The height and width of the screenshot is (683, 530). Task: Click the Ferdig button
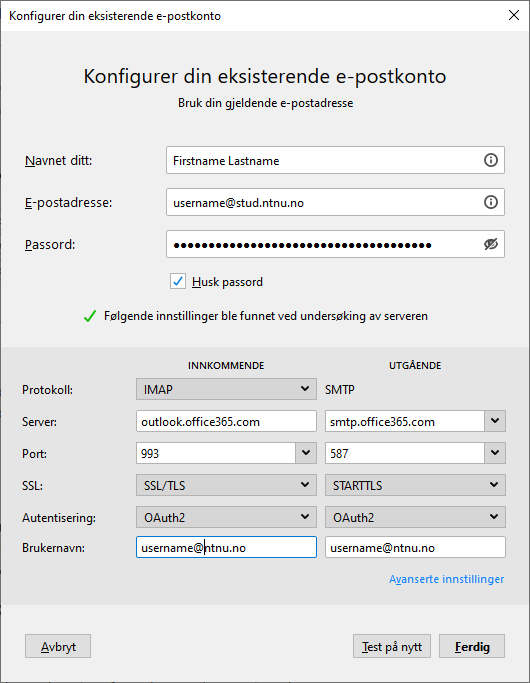click(472, 646)
